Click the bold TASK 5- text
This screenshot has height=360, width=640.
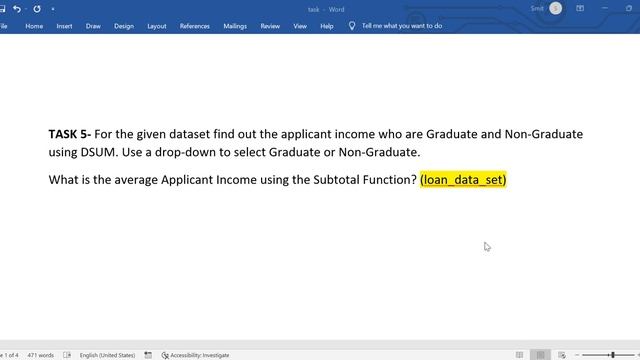pyautogui.click(x=70, y=134)
